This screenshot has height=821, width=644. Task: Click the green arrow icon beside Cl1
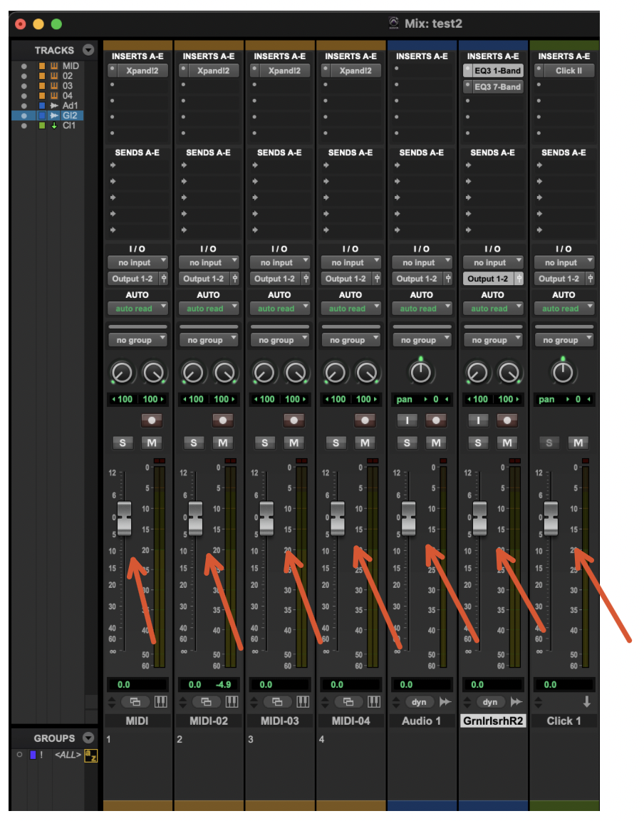pyautogui.click(x=53, y=125)
